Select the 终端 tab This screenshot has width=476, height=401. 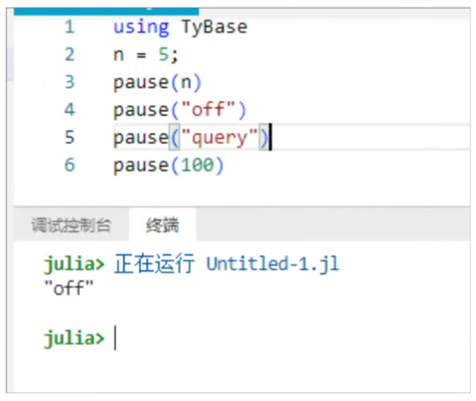coord(162,225)
